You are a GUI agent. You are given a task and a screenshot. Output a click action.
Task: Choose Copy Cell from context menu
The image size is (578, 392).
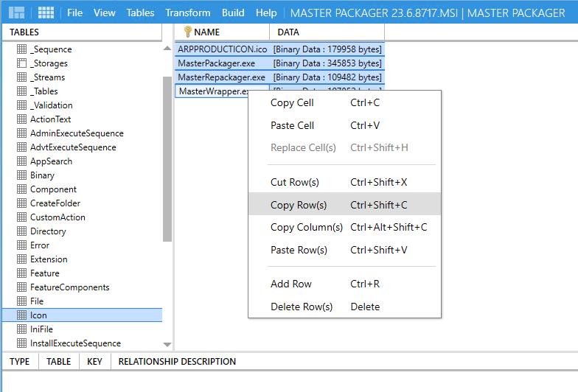(345, 103)
